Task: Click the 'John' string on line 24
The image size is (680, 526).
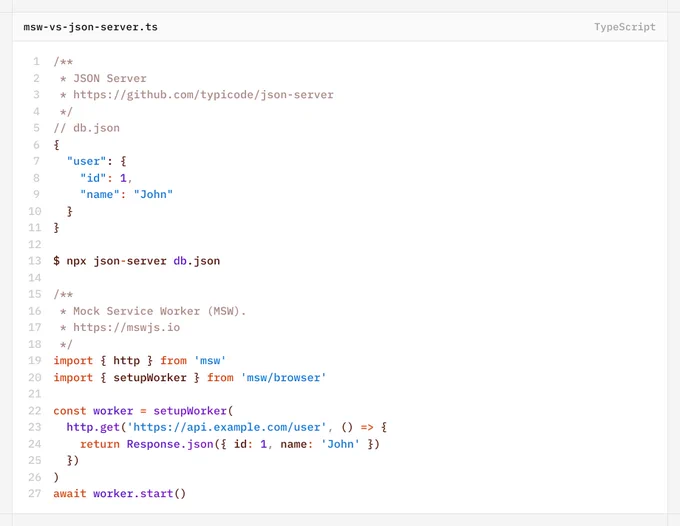Action: pyautogui.click(x=340, y=444)
